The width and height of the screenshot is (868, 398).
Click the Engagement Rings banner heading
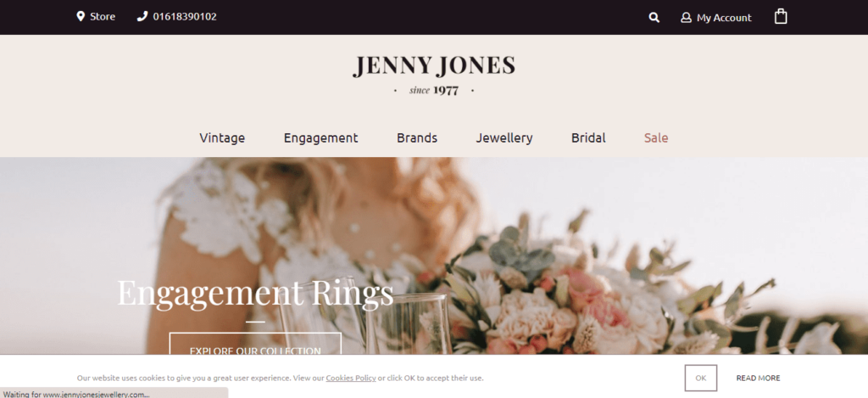tap(255, 293)
